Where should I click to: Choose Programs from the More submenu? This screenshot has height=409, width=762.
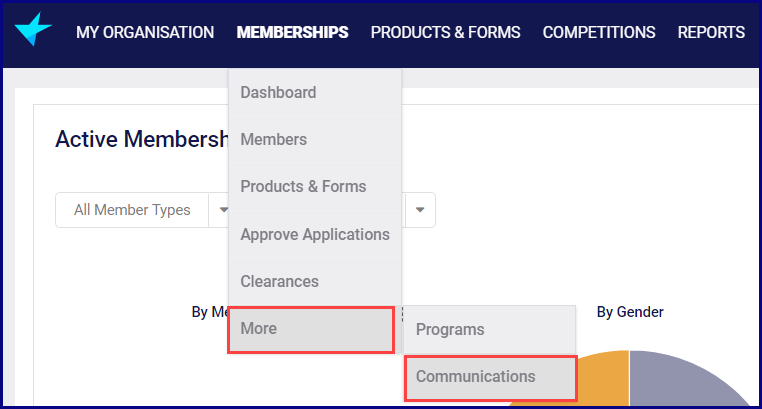450,329
